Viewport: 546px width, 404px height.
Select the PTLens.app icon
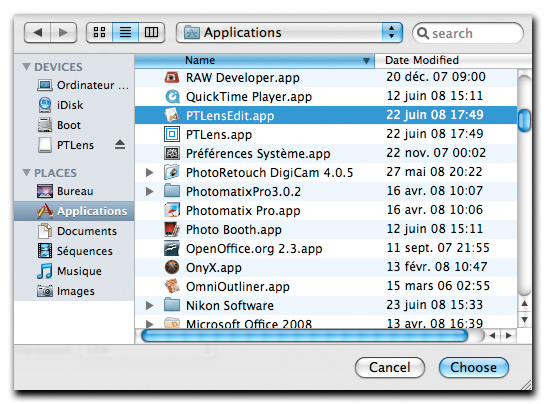172,134
